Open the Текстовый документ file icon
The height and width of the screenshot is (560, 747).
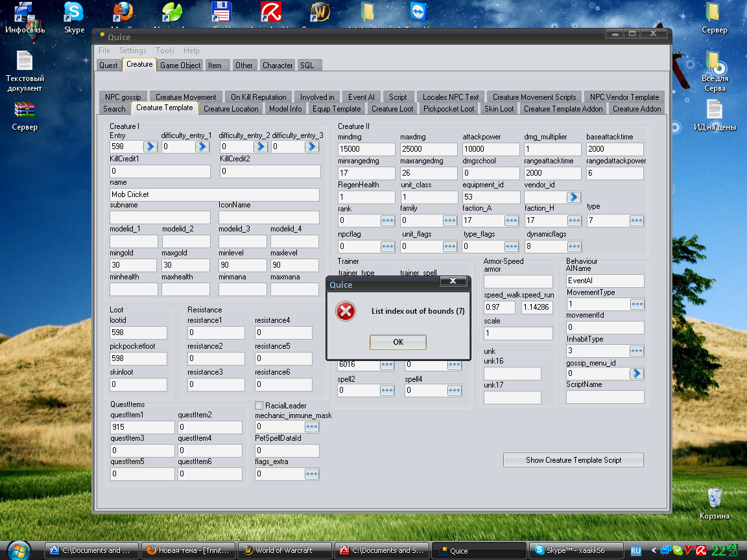click(x=24, y=71)
